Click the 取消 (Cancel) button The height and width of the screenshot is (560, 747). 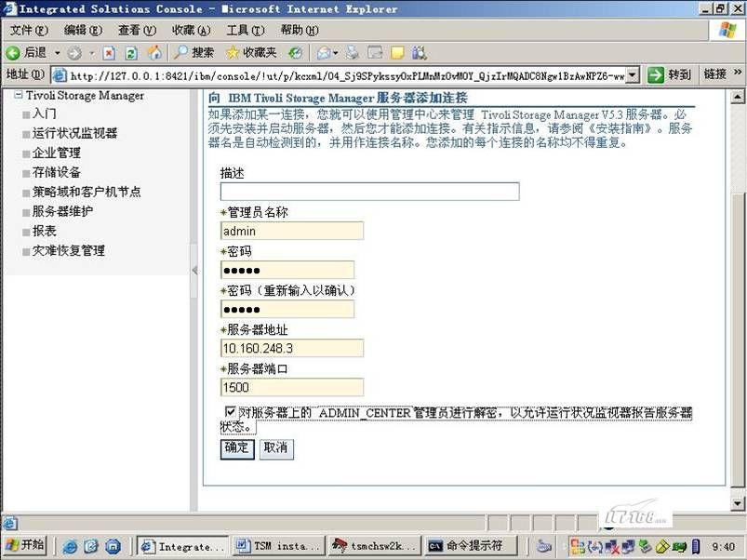tap(275, 448)
